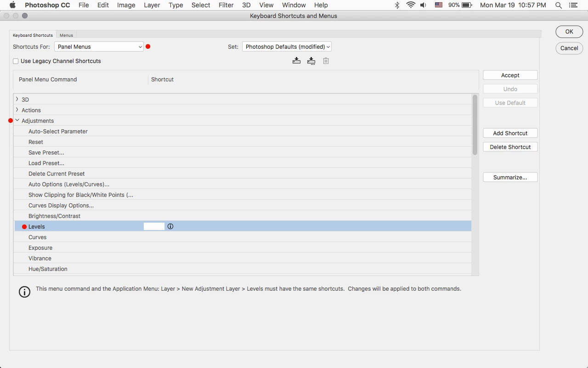Click the US flag input source icon
This screenshot has height=368, width=588.
tap(439, 5)
